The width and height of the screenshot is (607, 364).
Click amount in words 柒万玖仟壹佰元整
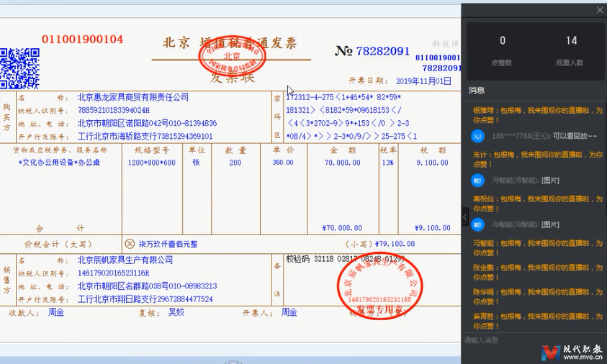168,244
